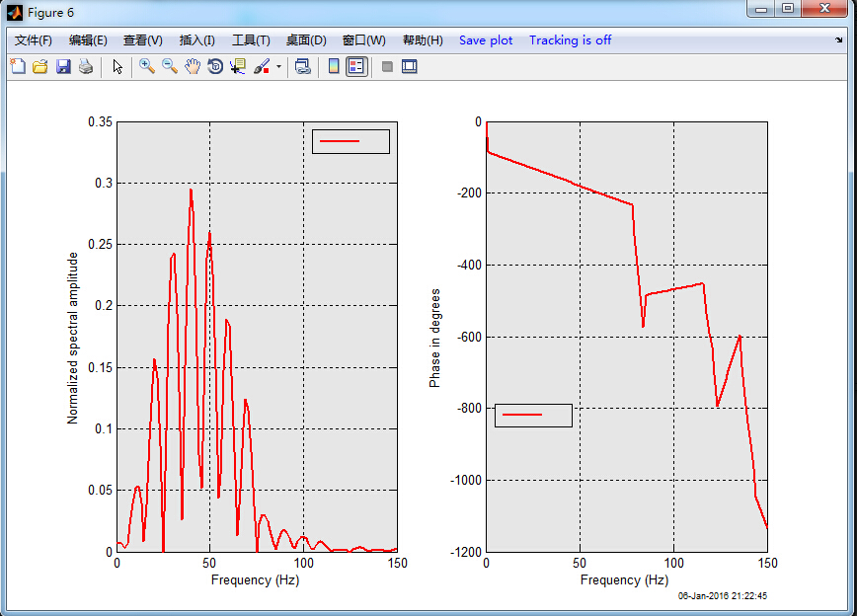
Task: Open the 工具(T) menu
Action: (x=251, y=40)
